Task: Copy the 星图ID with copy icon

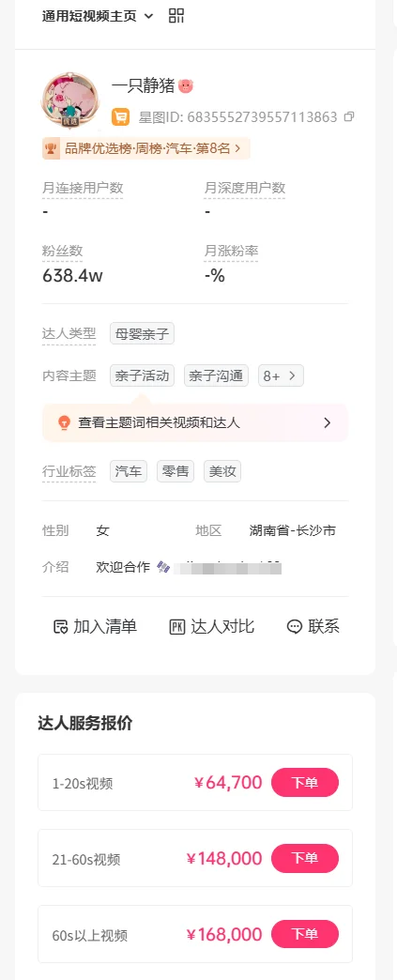Action: point(349,116)
